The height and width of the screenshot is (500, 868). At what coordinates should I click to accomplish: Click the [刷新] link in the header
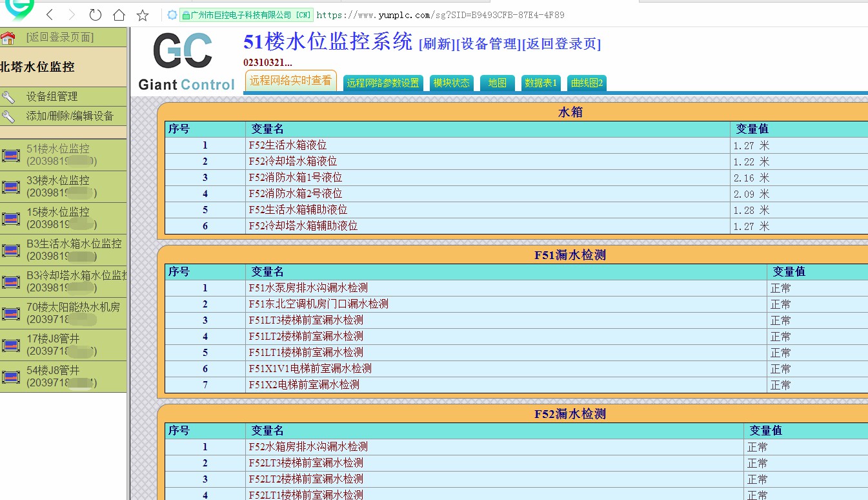437,44
